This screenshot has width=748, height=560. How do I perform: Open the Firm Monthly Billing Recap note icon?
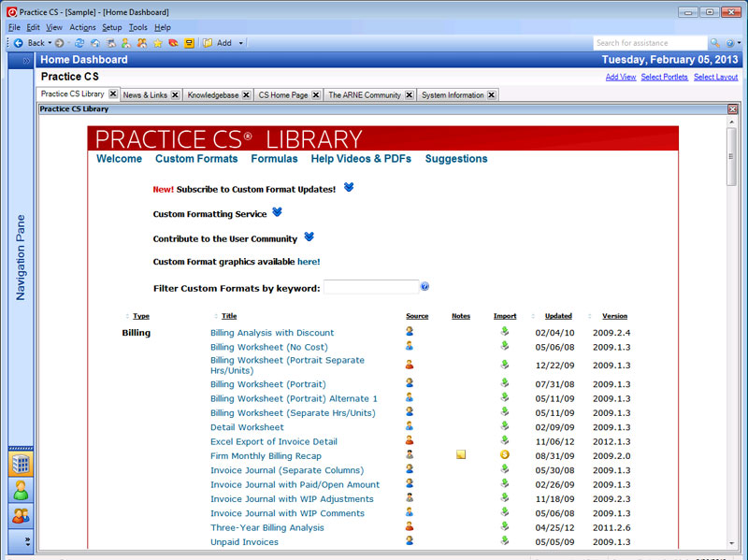tap(461, 455)
